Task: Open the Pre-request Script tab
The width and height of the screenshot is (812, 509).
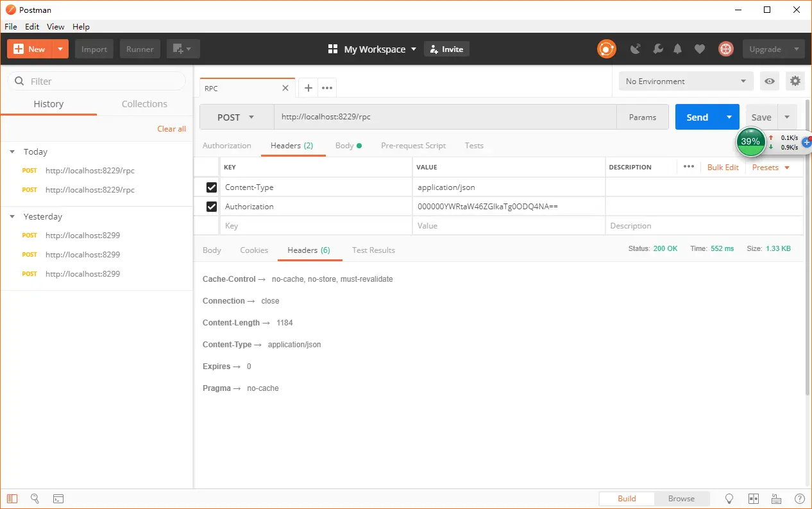Action: point(413,146)
